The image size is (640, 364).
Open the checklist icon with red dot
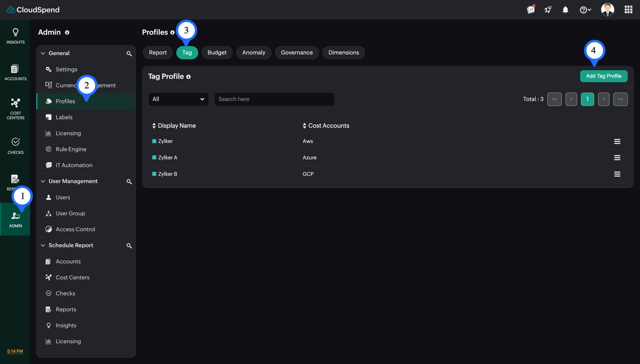click(x=531, y=9)
